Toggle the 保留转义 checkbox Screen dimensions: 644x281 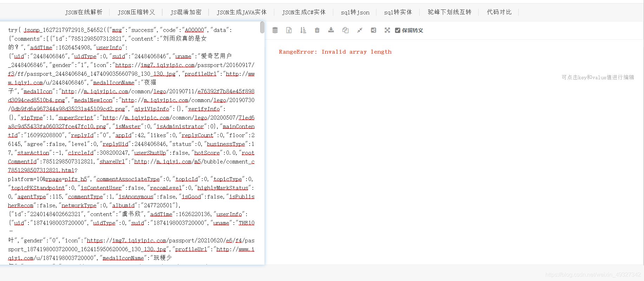click(397, 31)
